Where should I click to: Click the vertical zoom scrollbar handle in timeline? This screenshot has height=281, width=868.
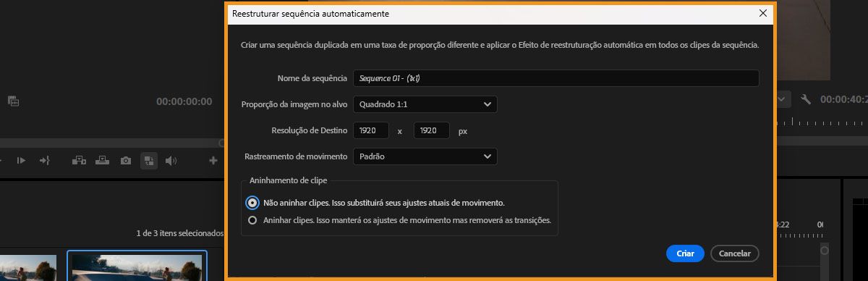(x=824, y=250)
